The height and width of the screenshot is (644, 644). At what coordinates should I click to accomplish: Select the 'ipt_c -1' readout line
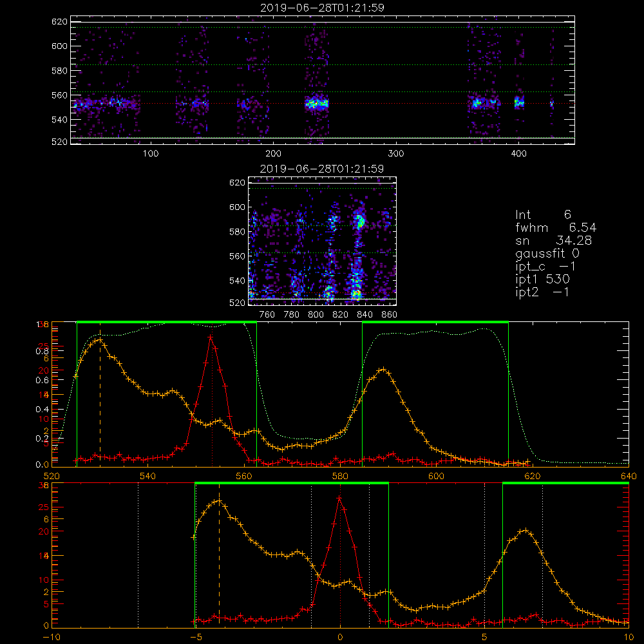545,267
